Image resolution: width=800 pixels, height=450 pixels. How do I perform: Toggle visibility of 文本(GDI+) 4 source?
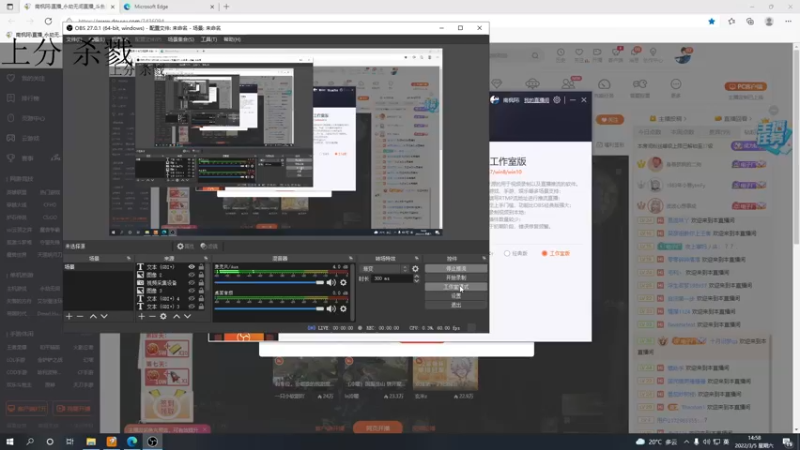[192, 298]
